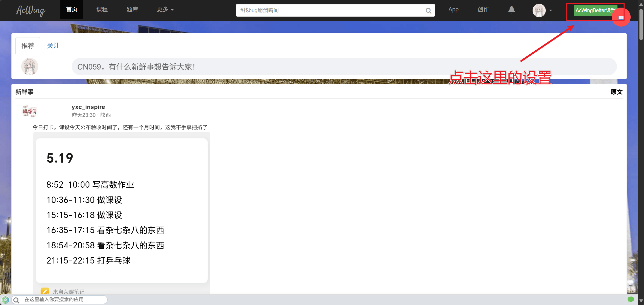Image resolution: width=644 pixels, height=305 pixels.
Task: Click yxc_inspire's profile avatar
Action: click(30, 111)
